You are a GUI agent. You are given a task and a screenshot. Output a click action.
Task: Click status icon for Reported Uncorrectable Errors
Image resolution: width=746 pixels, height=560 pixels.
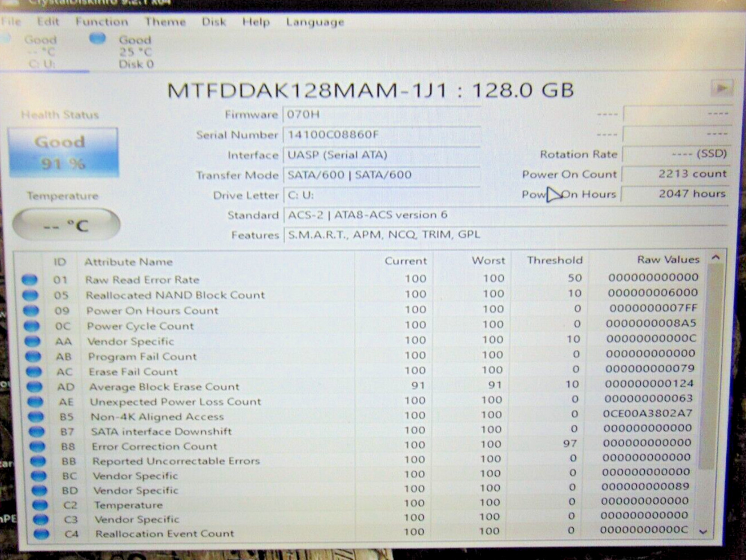click(38, 461)
